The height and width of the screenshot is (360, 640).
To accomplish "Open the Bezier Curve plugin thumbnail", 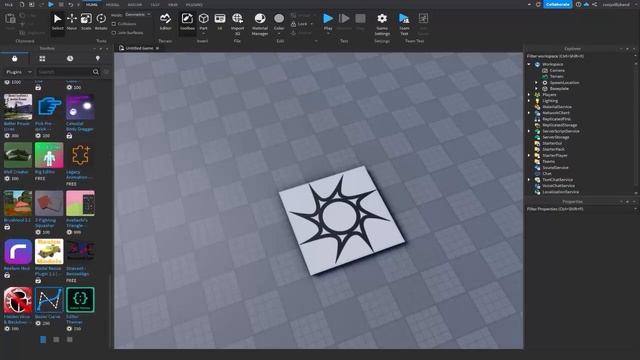I will tap(49, 300).
